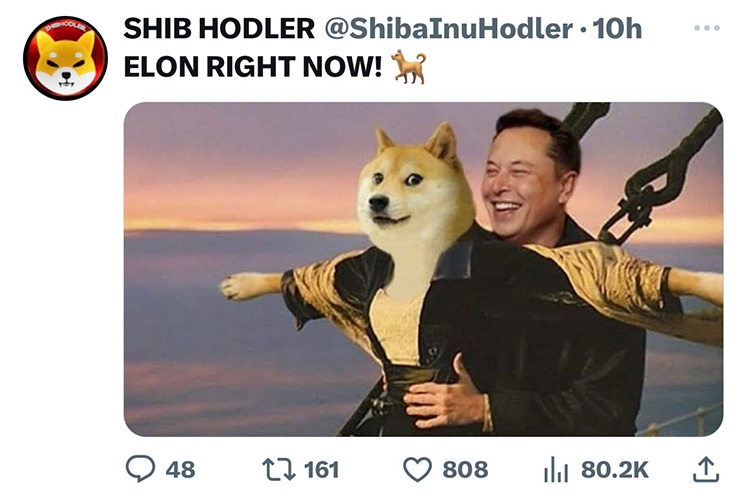Click the 80.2K views count
This screenshot has height=500, width=747.
point(615,470)
